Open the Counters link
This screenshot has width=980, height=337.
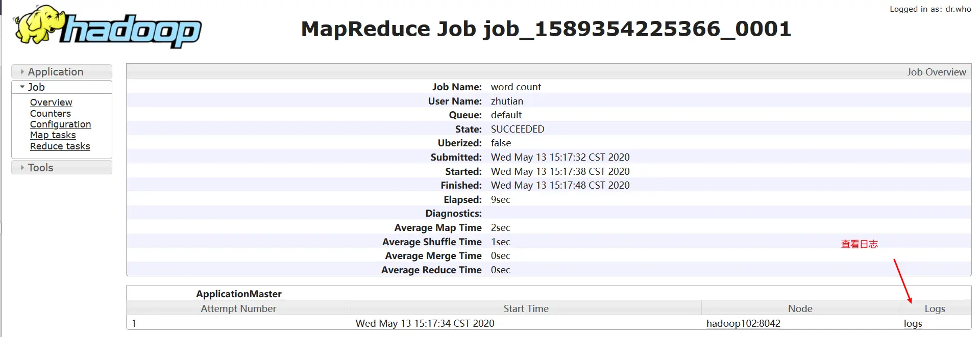[x=51, y=113]
